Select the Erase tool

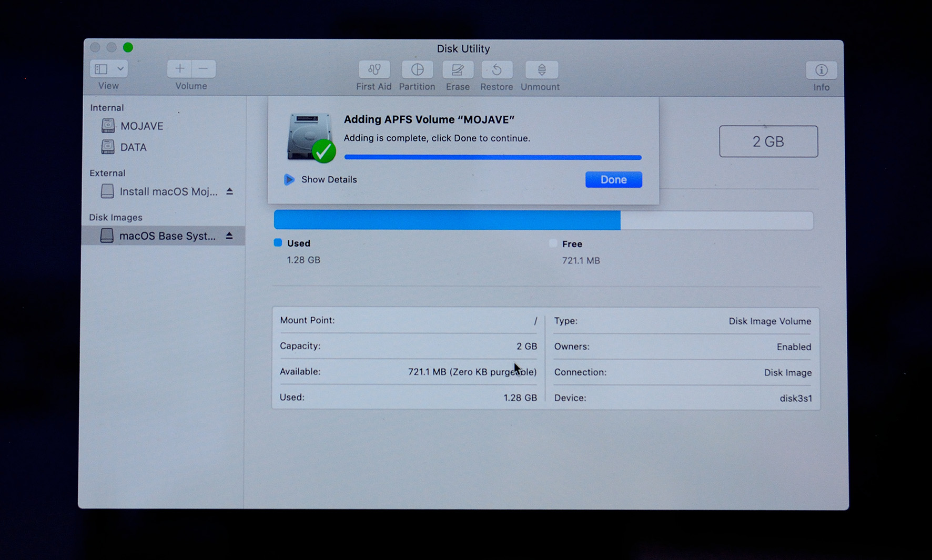(x=457, y=74)
